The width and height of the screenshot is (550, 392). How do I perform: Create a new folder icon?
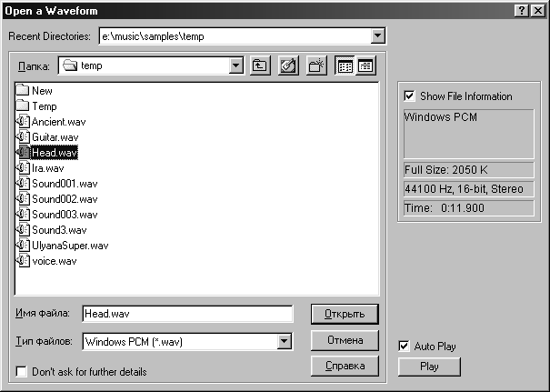tap(316, 65)
